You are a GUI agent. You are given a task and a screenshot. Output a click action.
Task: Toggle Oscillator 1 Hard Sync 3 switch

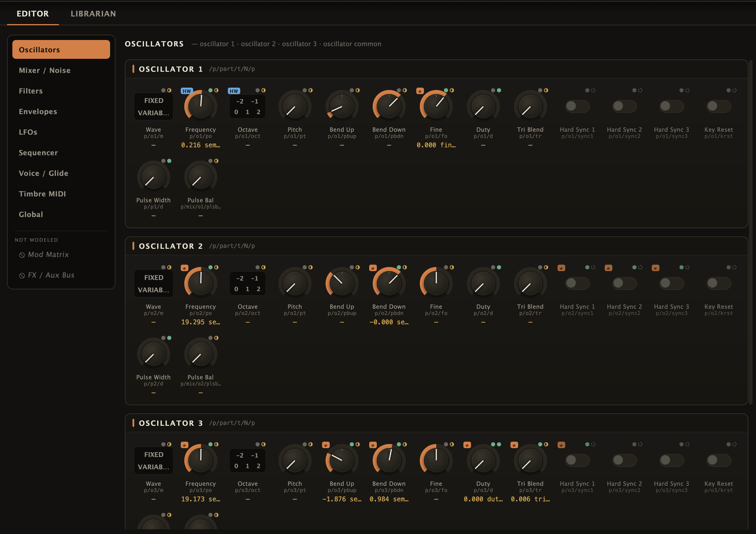click(x=671, y=106)
